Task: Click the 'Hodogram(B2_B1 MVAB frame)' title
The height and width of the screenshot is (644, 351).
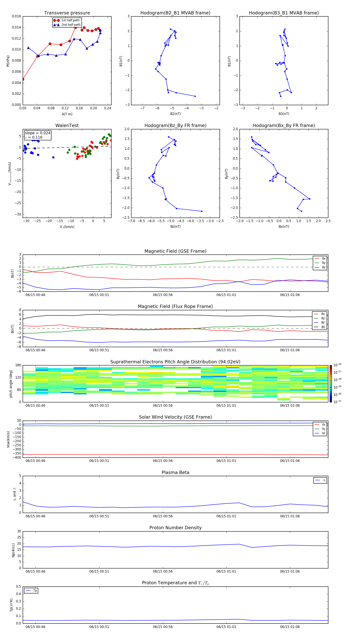Action: click(x=175, y=13)
